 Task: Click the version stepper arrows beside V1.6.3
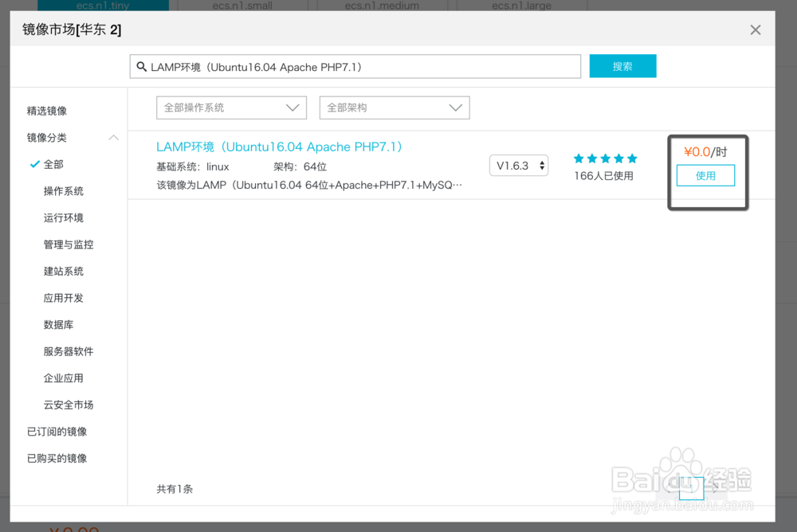(x=542, y=165)
